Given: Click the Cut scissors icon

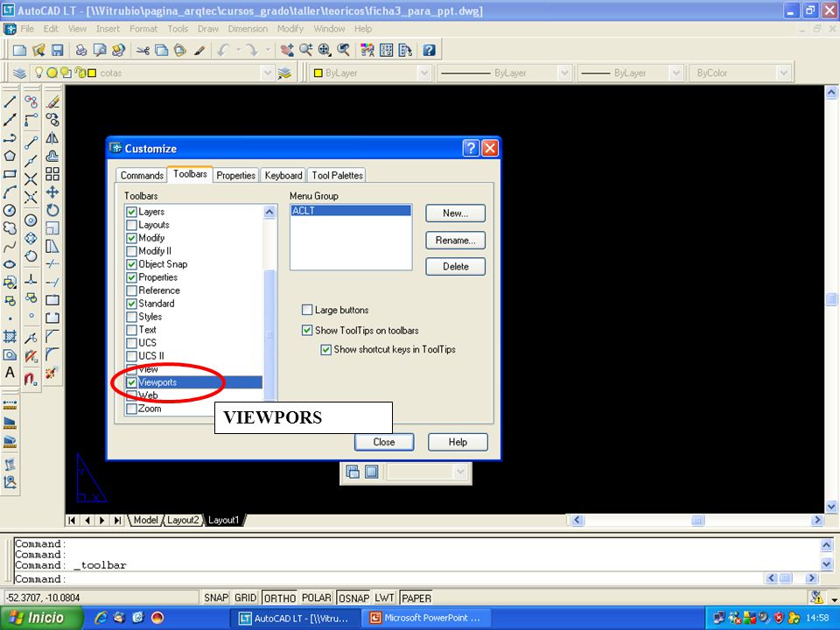Looking at the screenshot, I should [143, 51].
